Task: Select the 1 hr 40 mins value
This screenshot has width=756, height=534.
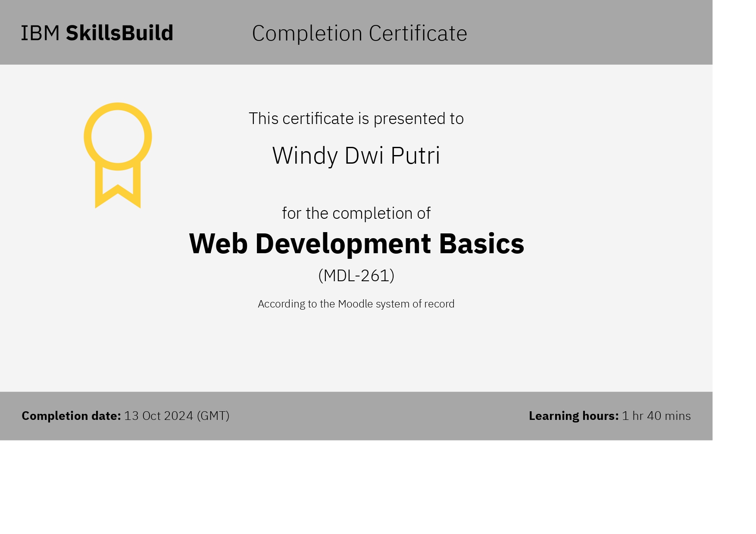Action: click(x=656, y=416)
